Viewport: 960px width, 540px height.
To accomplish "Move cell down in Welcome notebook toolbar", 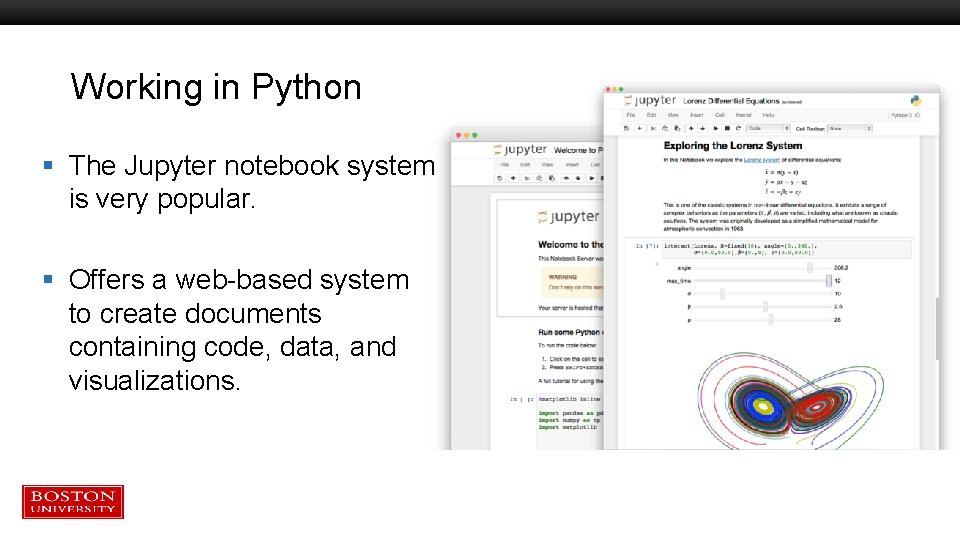I will pos(578,178).
